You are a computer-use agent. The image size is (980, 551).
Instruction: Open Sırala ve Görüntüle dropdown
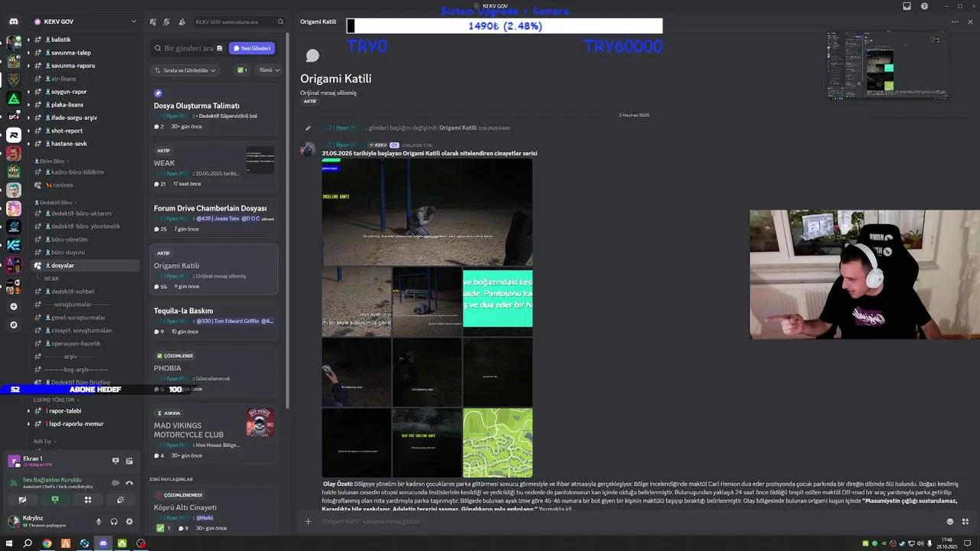[x=185, y=70]
